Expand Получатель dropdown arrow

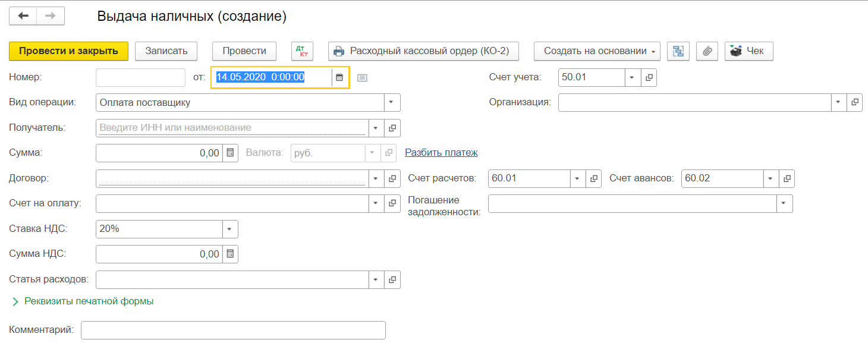tap(376, 128)
